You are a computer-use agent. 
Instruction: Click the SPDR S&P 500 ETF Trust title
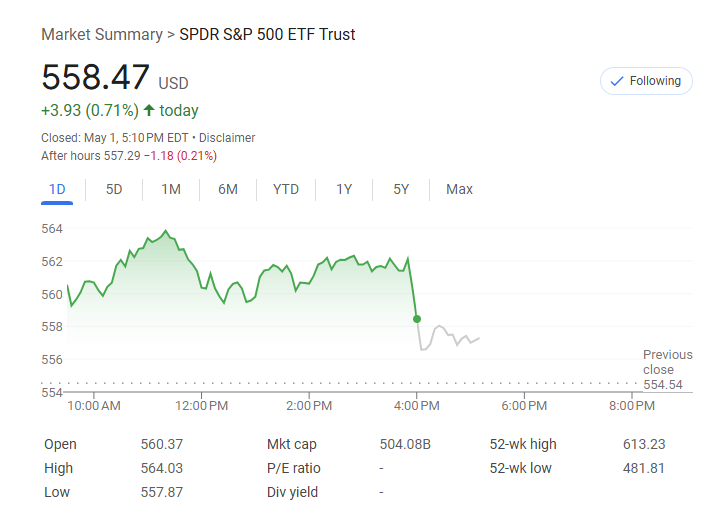click(267, 35)
